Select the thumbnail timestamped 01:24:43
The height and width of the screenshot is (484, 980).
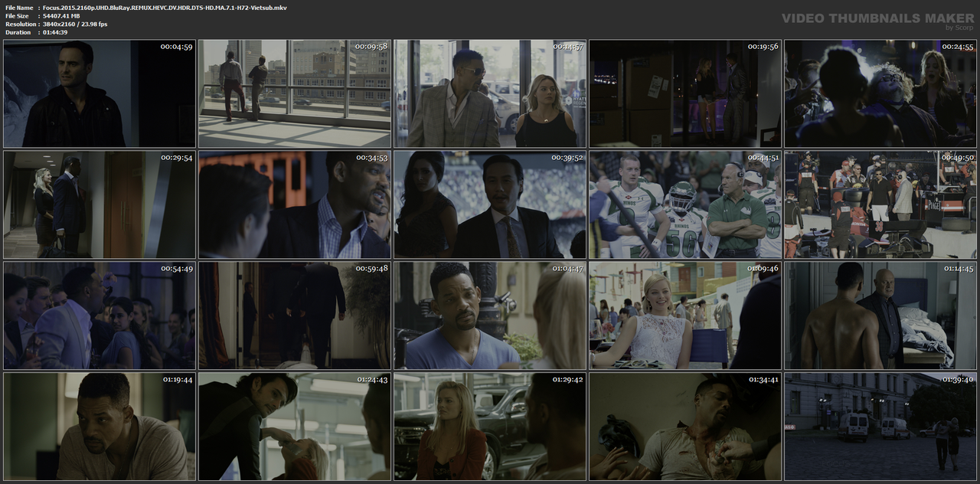click(295, 427)
